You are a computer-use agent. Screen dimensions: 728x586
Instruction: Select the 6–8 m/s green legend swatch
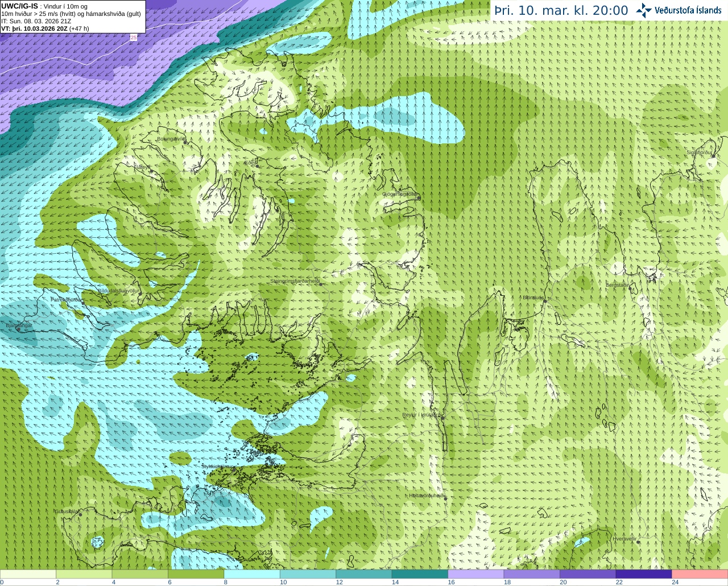pos(196,574)
